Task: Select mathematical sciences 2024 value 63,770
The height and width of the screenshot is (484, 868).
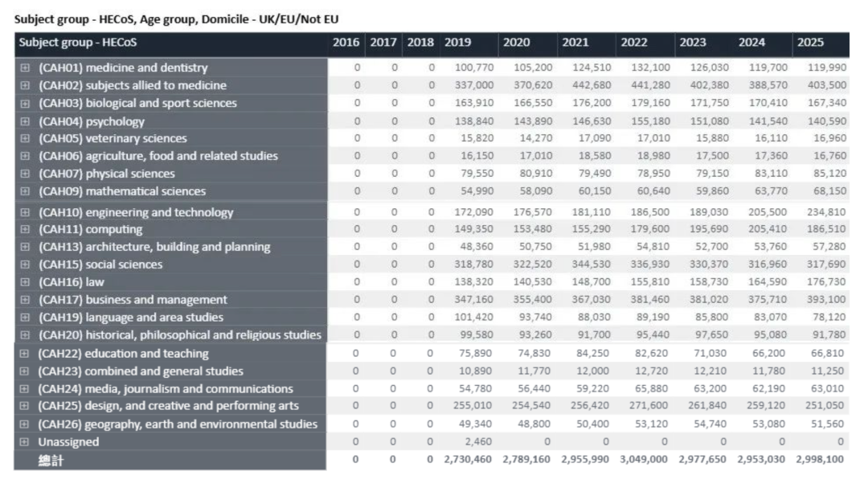Action: point(771,191)
